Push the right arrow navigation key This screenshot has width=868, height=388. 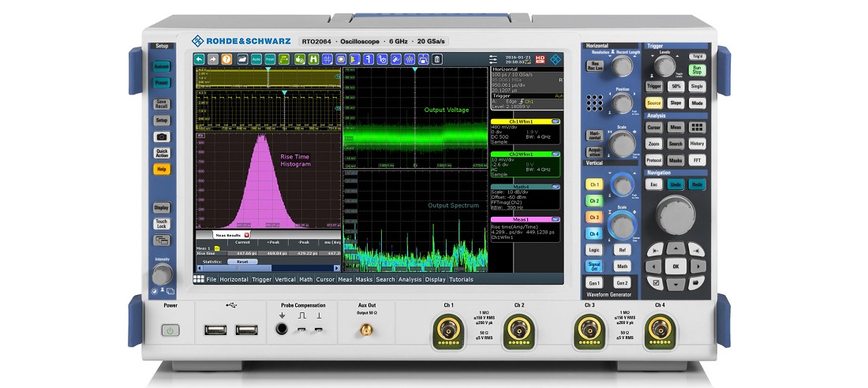pyautogui.click(x=698, y=267)
